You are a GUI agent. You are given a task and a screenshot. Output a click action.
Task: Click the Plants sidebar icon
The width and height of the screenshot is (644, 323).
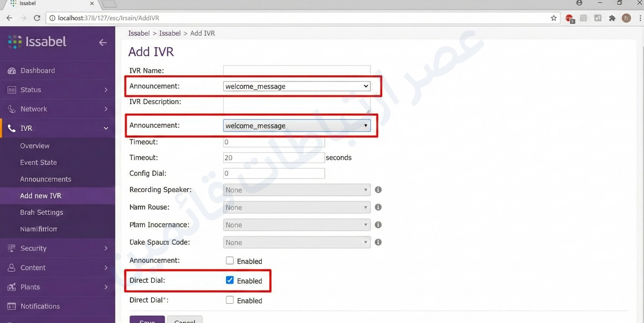pos(11,287)
